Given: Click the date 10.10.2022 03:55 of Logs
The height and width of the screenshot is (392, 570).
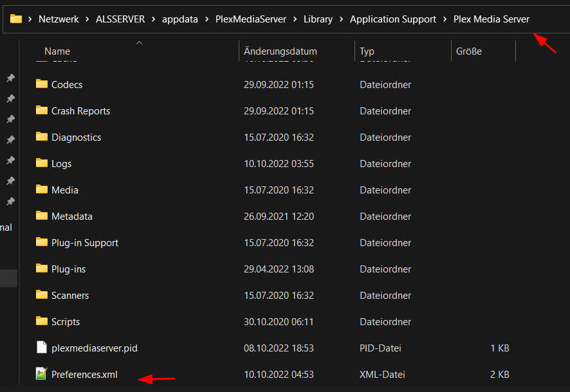Looking at the screenshot, I should (279, 164).
